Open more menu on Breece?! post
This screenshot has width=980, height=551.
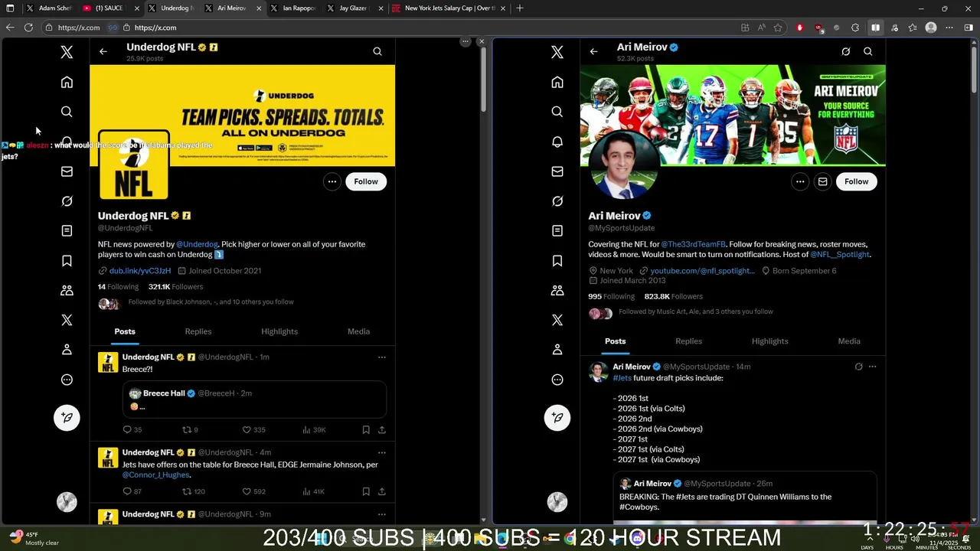pos(381,357)
